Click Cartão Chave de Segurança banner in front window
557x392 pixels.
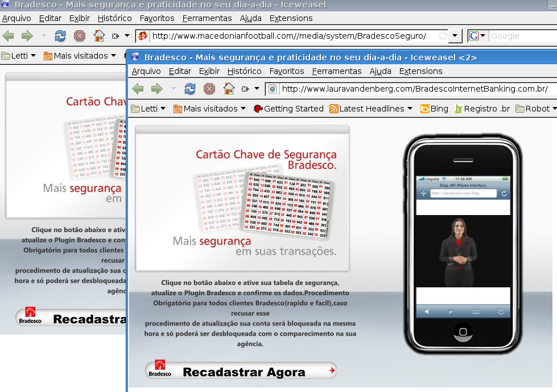[x=242, y=198]
